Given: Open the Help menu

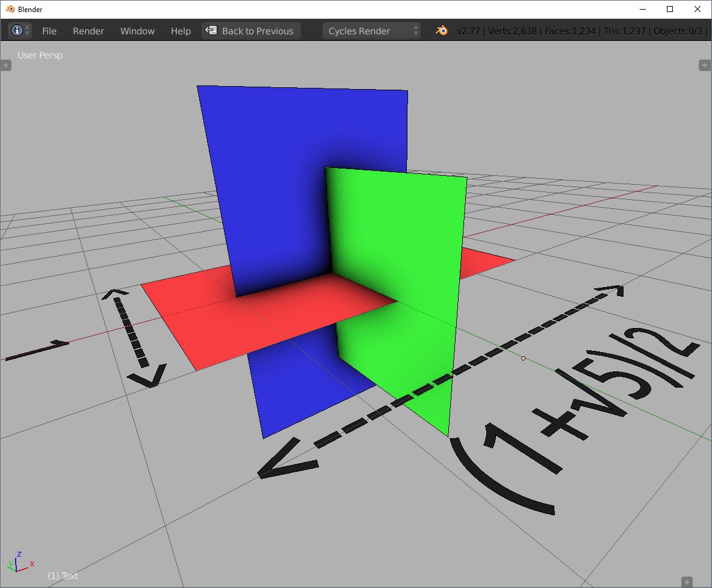Looking at the screenshot, I should [x=181, y=31].
